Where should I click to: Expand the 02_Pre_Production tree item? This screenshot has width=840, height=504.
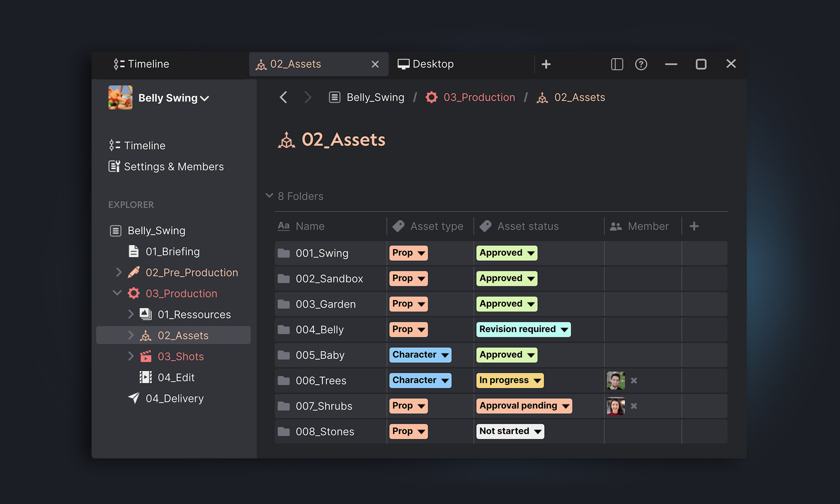(x=119, y=272)
